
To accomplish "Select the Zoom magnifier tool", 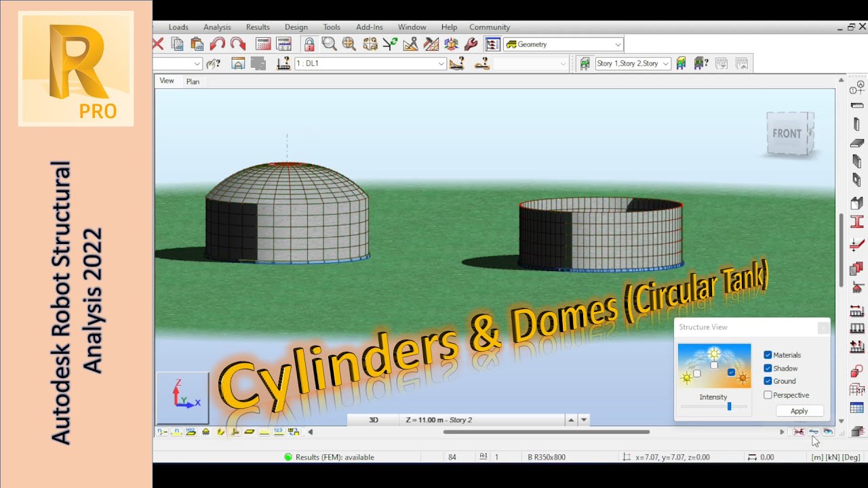I will tap(329, 44).
